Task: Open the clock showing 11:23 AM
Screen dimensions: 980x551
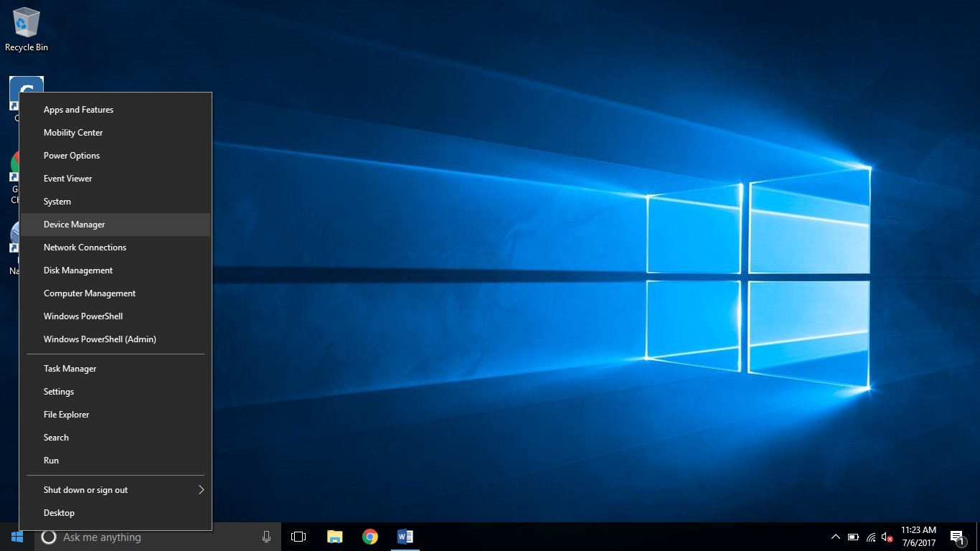Action: (918, 537)
